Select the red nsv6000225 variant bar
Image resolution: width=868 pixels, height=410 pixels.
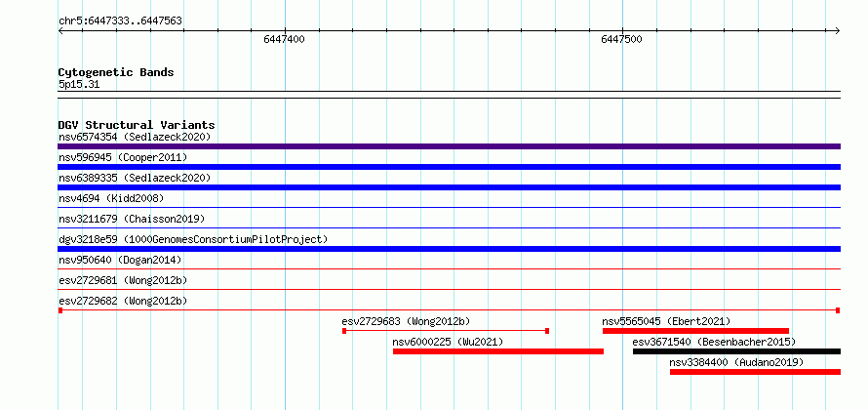tap(498, 351)
